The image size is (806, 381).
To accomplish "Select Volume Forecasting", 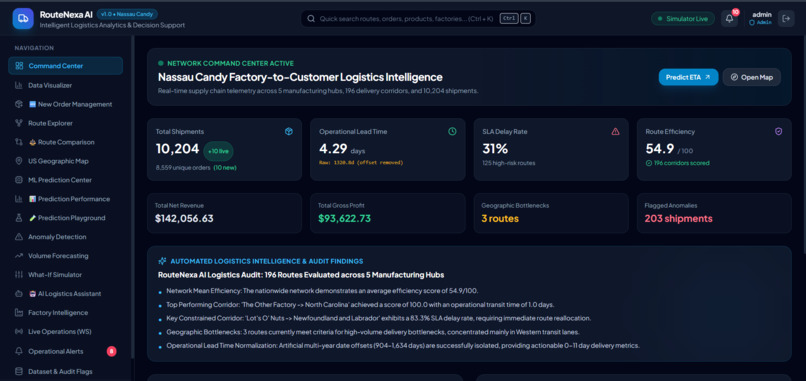I will pos(65,256).
